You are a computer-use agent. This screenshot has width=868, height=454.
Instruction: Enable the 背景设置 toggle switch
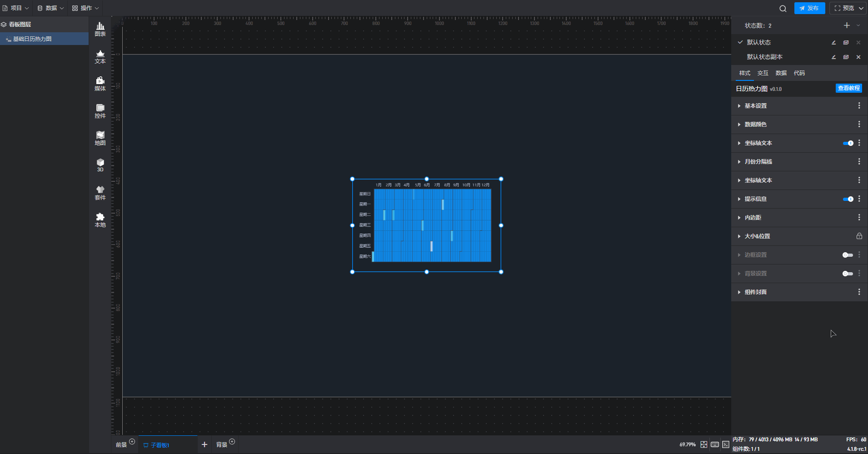click(x=848, y=274)
